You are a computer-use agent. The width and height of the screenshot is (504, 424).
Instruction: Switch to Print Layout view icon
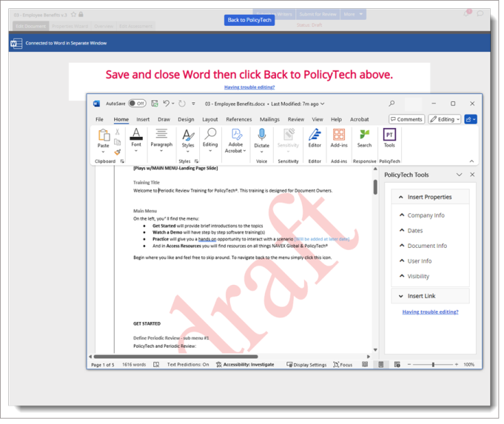click(381, 365)
